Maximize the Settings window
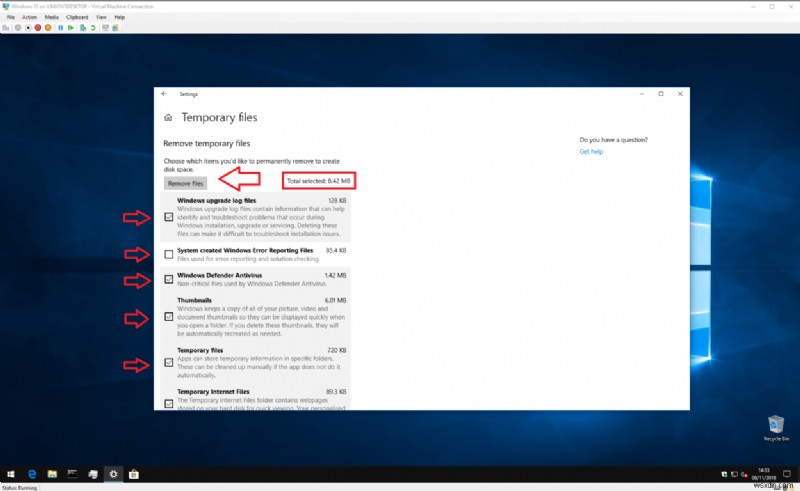This screenshot has height=491, width=800. 661,94
